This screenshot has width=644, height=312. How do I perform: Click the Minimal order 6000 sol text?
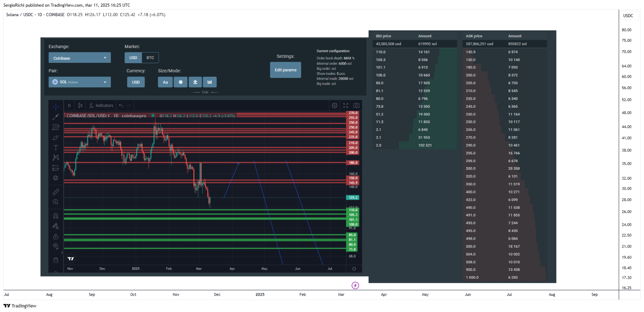(334, 64)
